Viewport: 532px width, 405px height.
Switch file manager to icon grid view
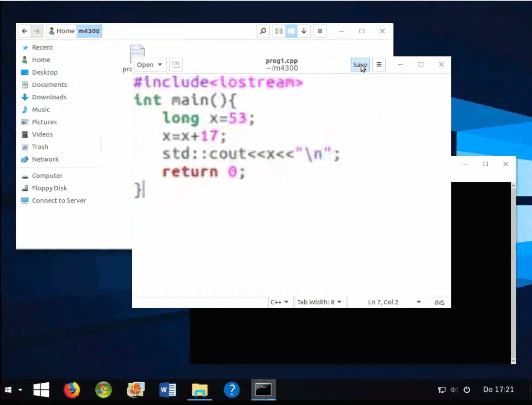pyautogui.click(x=291, y=31)
